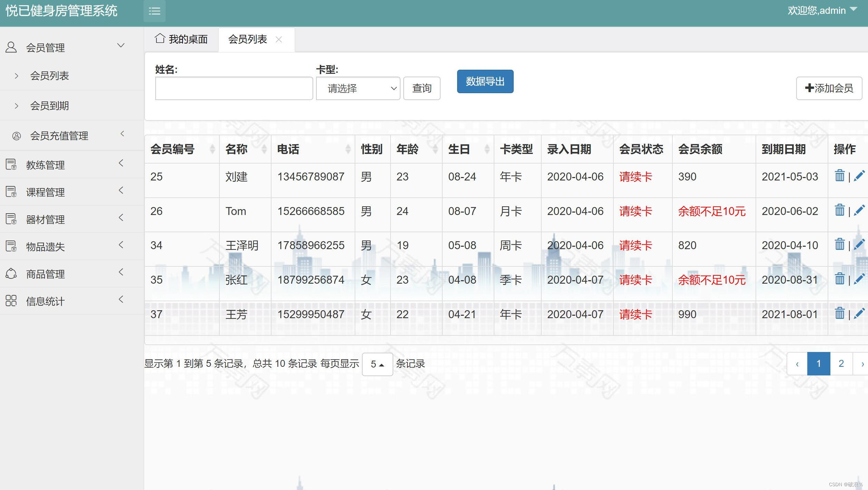
Task: Go to previous page with the ‹ arrow
Action: click(797, 363)
